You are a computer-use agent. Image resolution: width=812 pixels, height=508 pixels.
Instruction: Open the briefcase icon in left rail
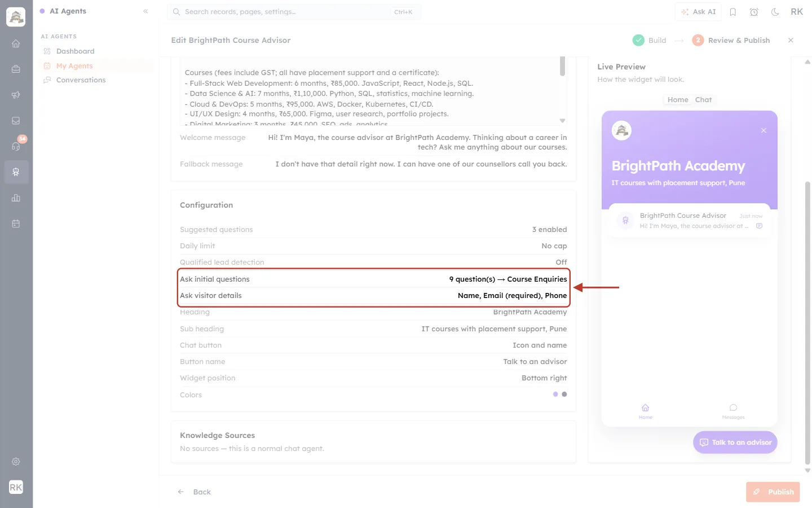[x=16, y=69]
